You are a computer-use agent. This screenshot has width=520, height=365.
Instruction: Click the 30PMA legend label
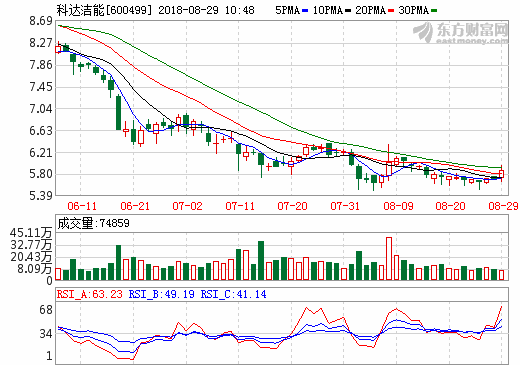pos(414,10)
